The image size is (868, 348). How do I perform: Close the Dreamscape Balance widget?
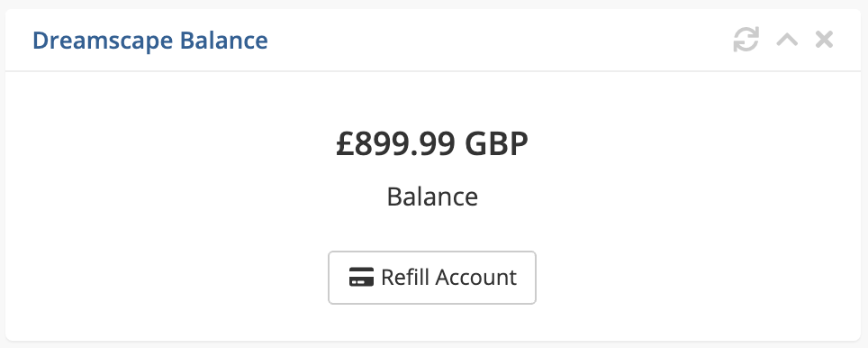point(824,40)
